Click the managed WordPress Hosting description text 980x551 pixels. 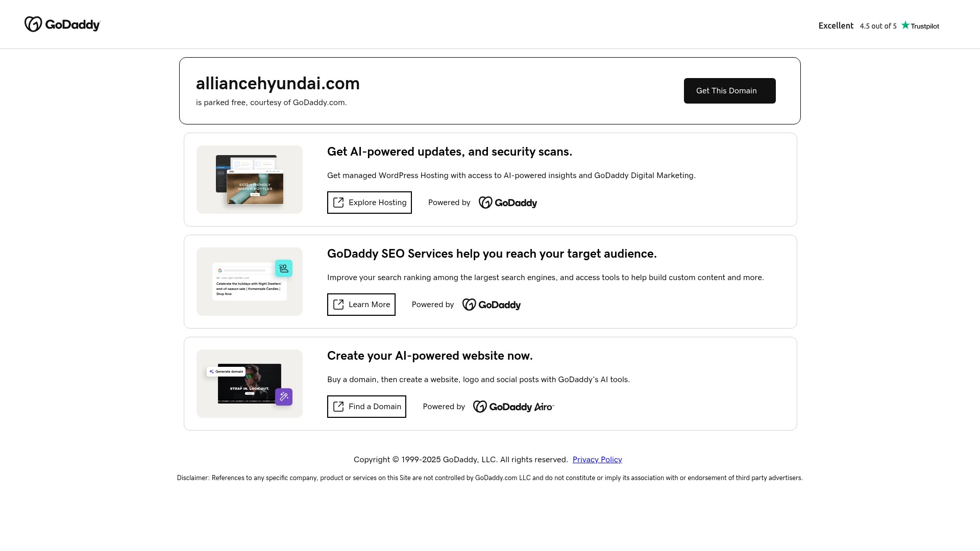(511, 176)
